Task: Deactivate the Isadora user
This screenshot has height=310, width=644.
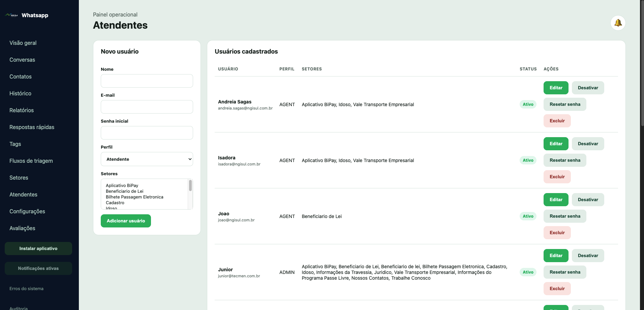Action: [x=588, y=144]
